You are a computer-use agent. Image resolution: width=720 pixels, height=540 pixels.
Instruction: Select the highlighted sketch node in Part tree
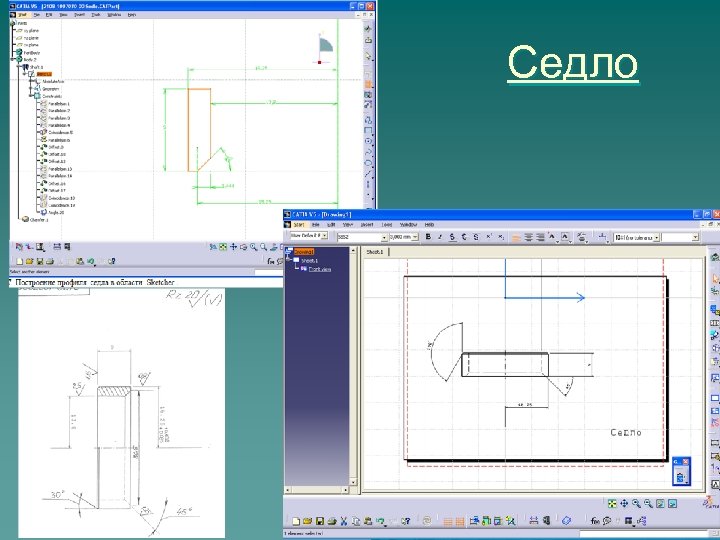tap(44, 74)
